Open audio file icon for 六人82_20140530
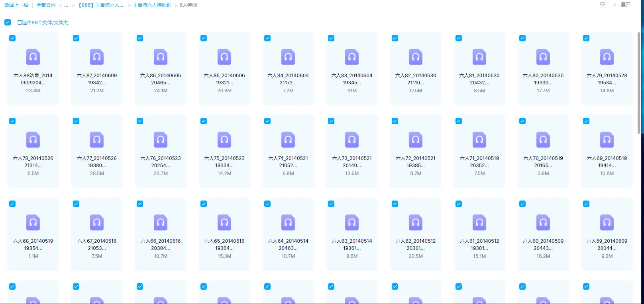Viewport: 644px width, 304px height. [x=416, y=57]
